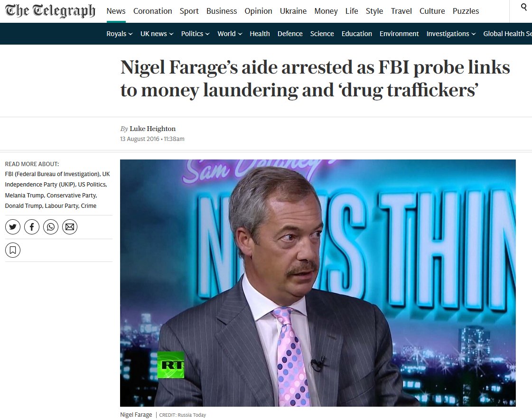The image size is (532, 420).
Task: Open the Defence news link
Action: (x=290, y=34)
